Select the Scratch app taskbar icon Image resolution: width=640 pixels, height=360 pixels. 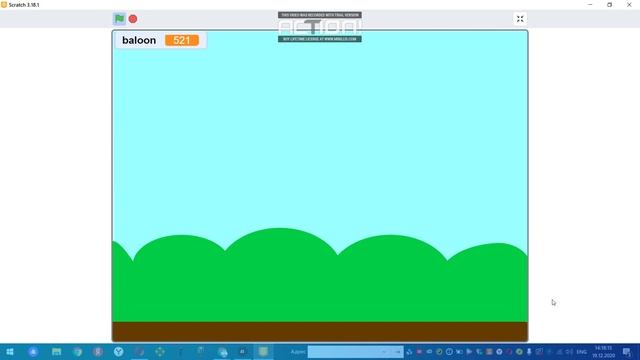pyautogui.click(x=263, y=351)
